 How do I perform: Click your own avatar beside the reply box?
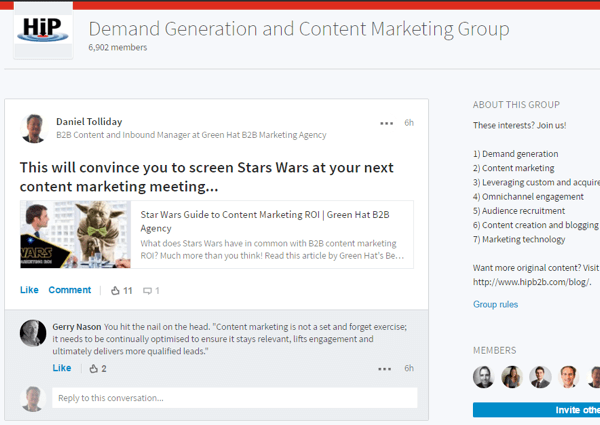(33, 399)
